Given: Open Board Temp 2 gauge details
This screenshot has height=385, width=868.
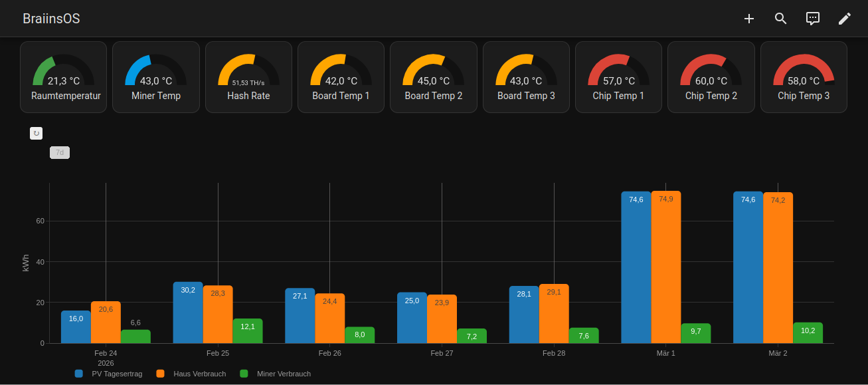Looking at the screenshot, I should coord(433,77).
